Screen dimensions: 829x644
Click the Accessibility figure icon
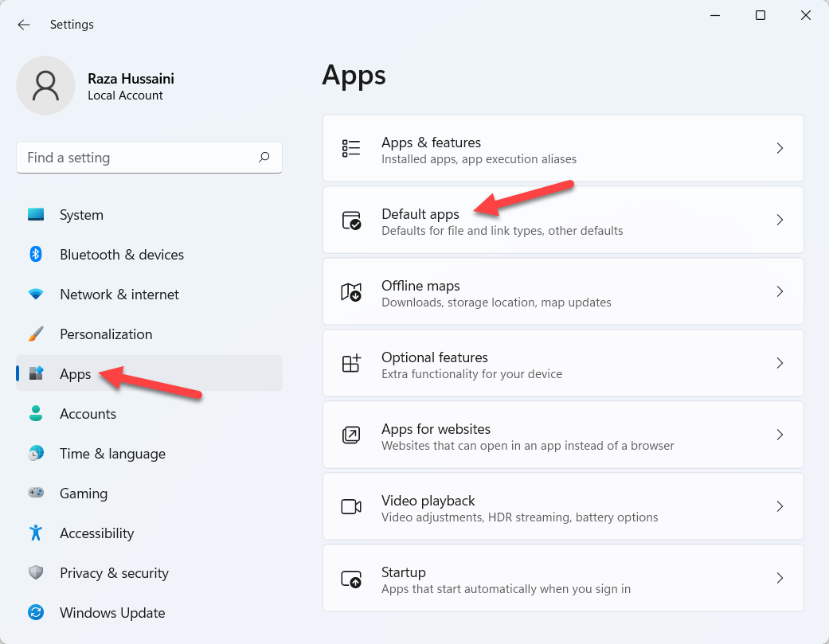pos(36,533)
